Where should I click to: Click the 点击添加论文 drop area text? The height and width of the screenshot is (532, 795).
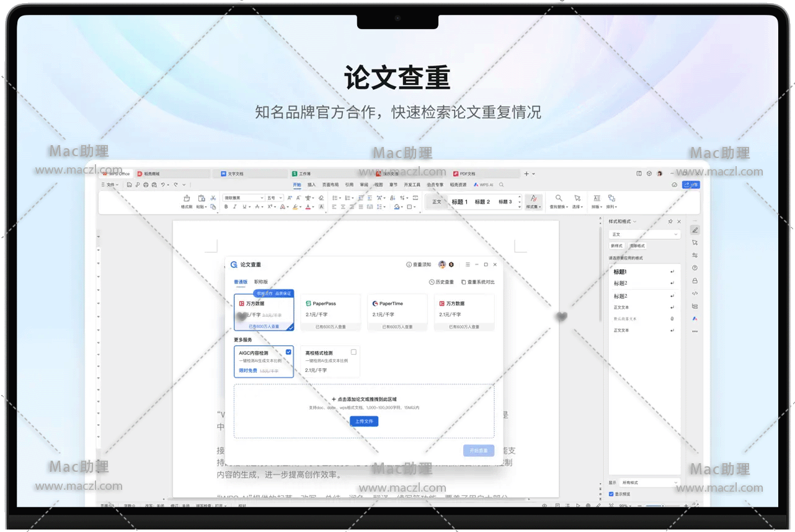364,399
